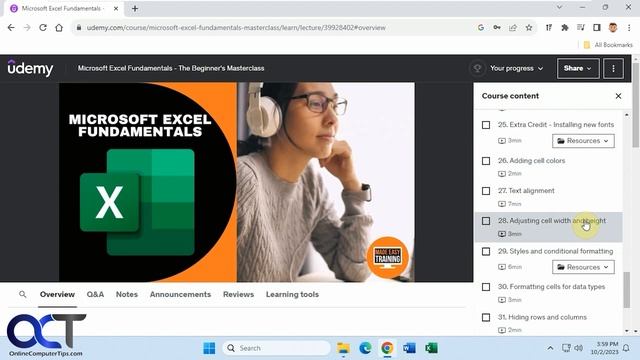The image size is (640, 360).
Task: Open the trophy progress icon
Action: tap(477, 68)
